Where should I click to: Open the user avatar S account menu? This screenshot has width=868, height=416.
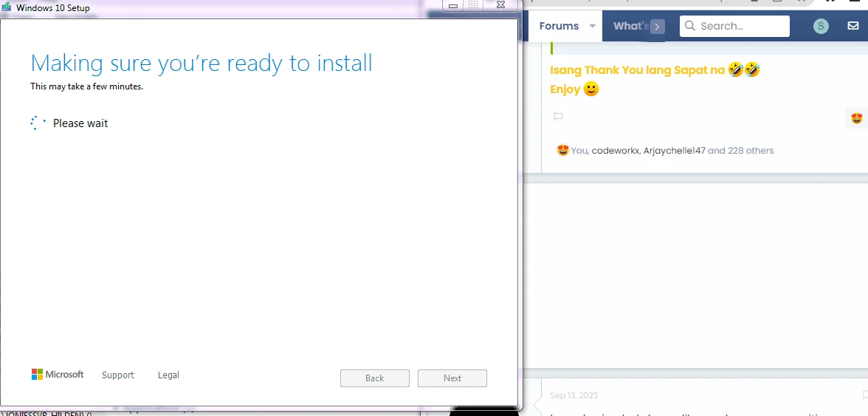point(821,26)
